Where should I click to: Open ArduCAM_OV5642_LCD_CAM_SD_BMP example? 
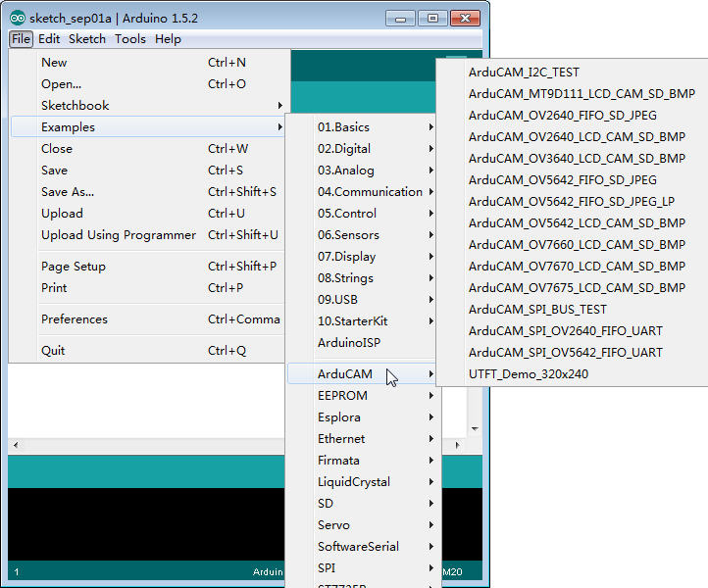573,223
